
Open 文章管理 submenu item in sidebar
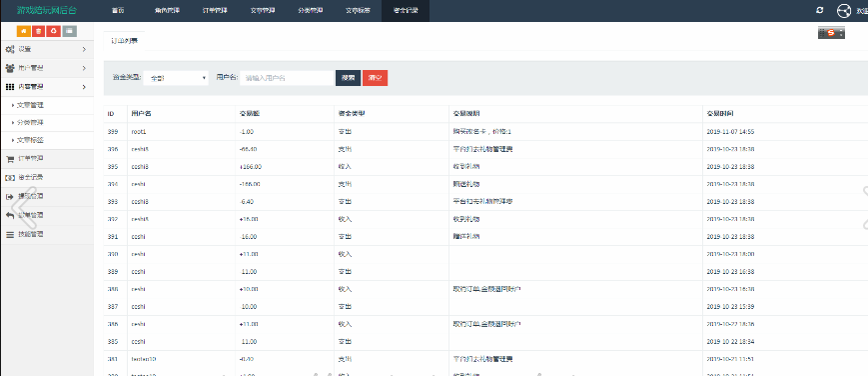(47, 105)
